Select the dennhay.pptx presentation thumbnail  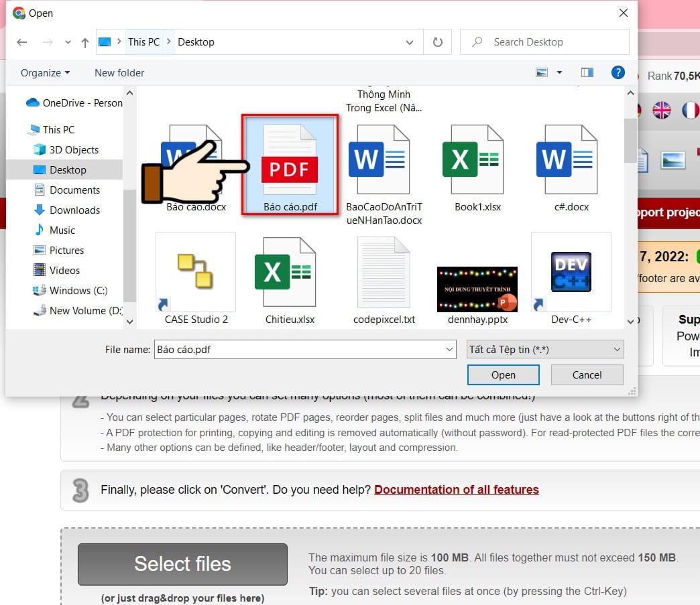(477, 289)
